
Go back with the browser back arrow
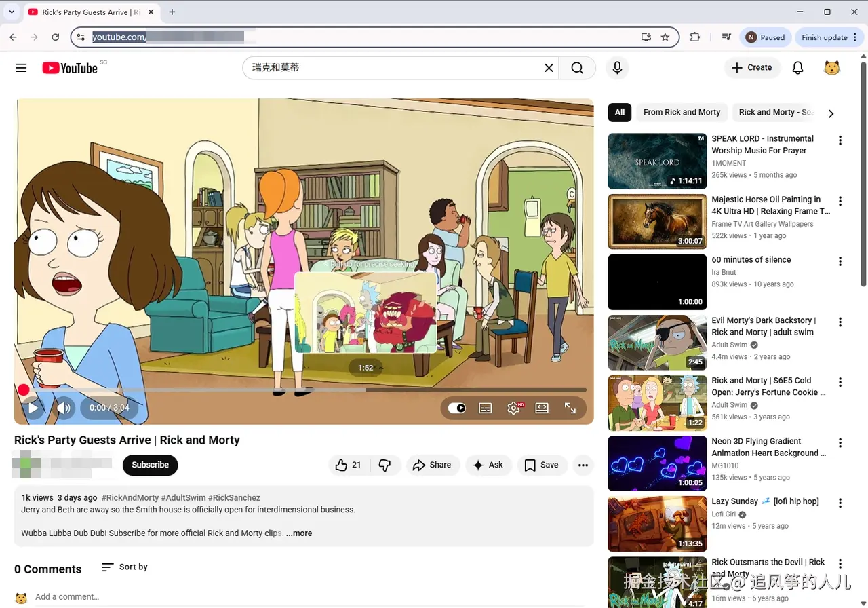point(13,37)
